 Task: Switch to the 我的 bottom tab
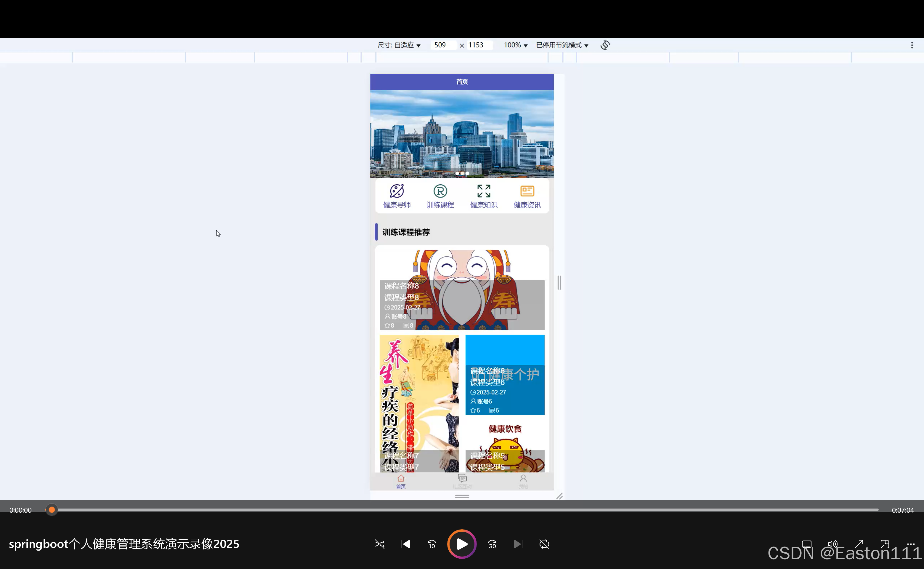tap(523, 481)
